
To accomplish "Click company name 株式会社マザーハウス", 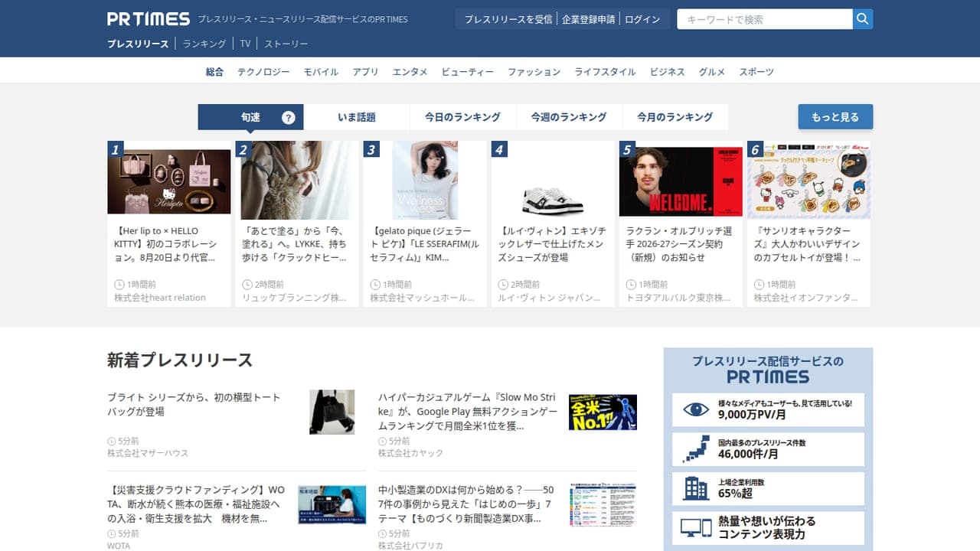I will [148, 453].
